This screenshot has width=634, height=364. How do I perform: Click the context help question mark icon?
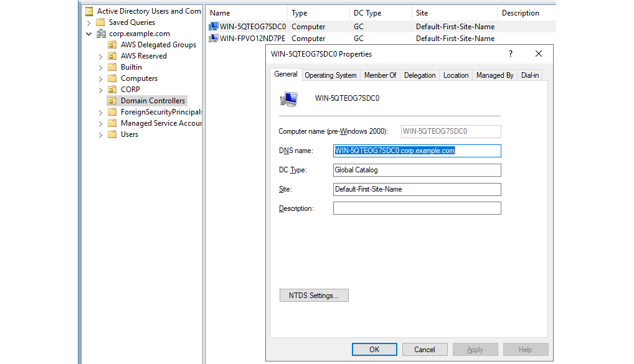click(510, 54)
